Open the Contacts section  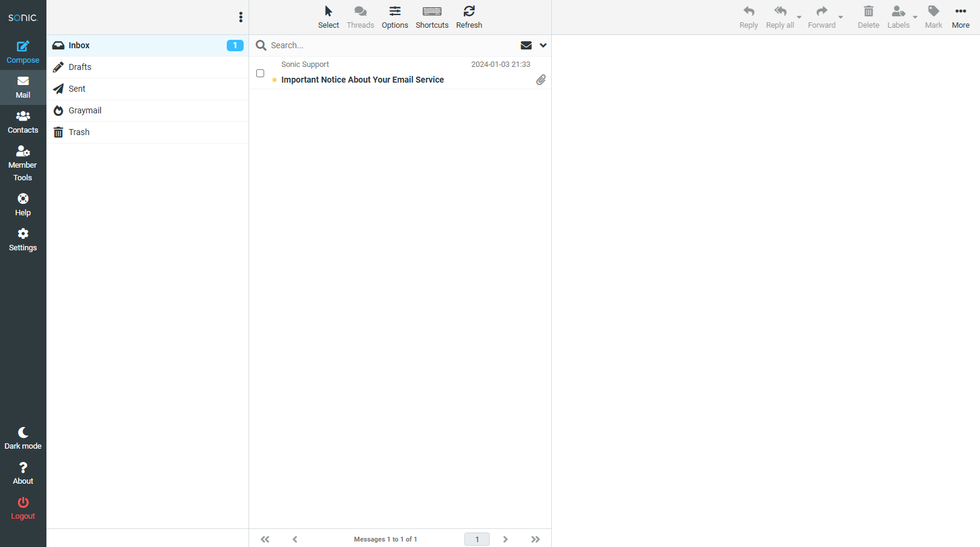(23, 122)
